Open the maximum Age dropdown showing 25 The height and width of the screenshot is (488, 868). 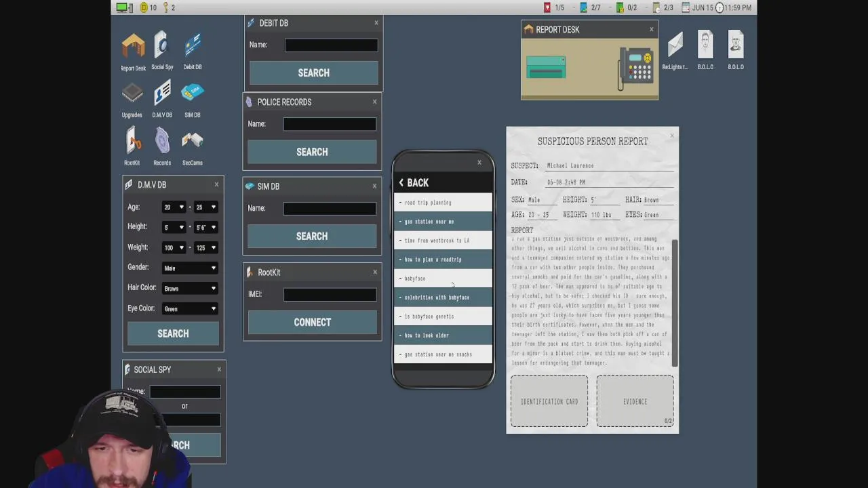[x=206, y=207]
